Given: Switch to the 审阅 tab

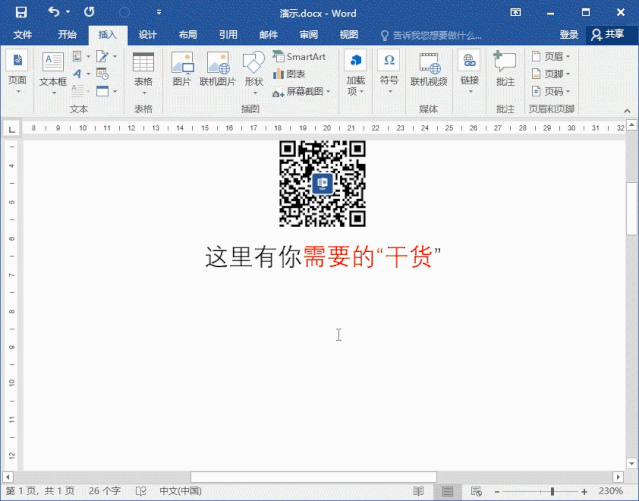Looking at the screenshot, I should point(309,35).
